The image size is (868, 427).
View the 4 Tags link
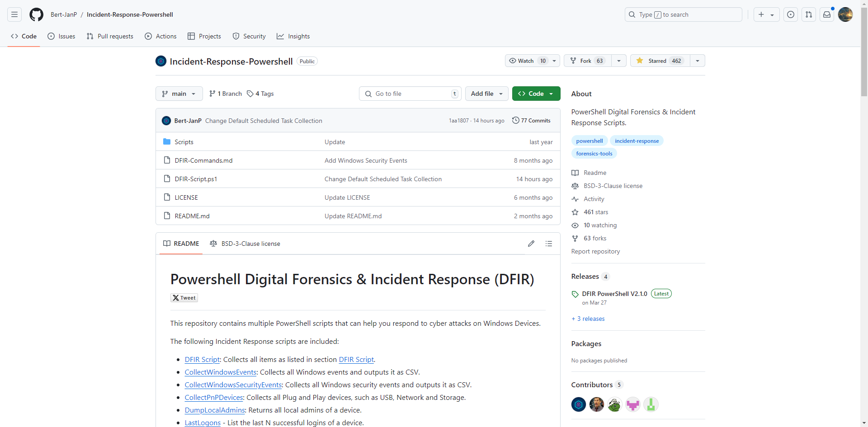click(x=260, y=94)
